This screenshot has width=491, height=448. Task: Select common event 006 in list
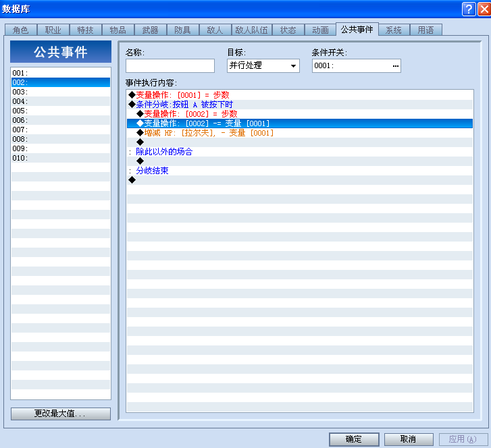coord(61,120)
